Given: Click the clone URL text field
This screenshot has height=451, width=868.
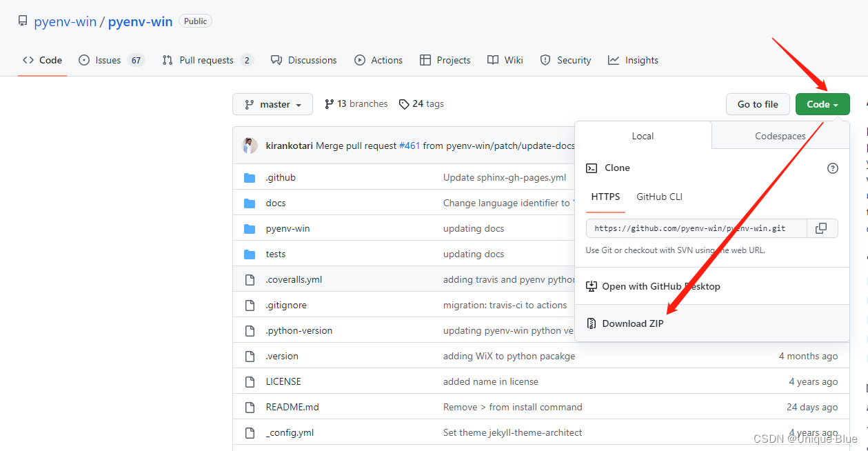Looking at the screenshot, I should pos(696,228).
